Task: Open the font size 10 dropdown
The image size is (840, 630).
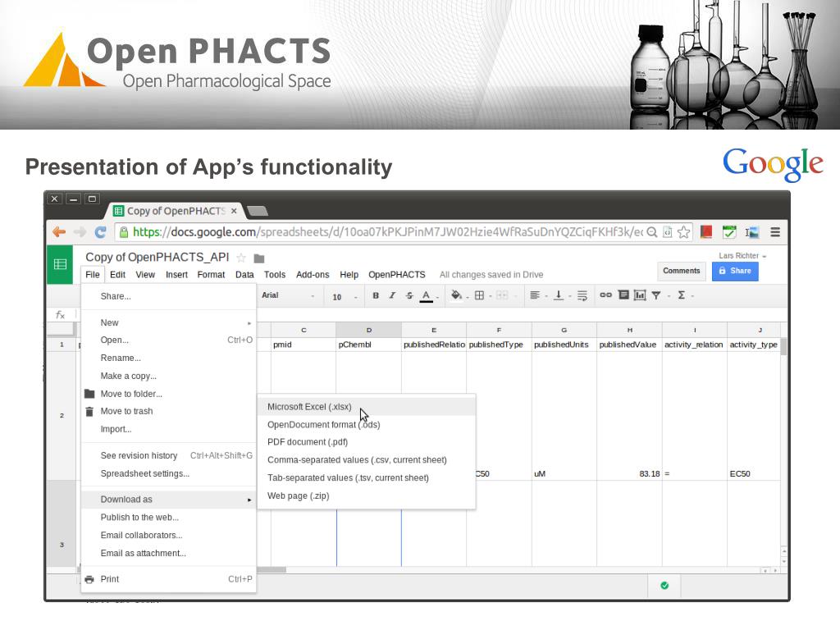Action: (345, 297)
